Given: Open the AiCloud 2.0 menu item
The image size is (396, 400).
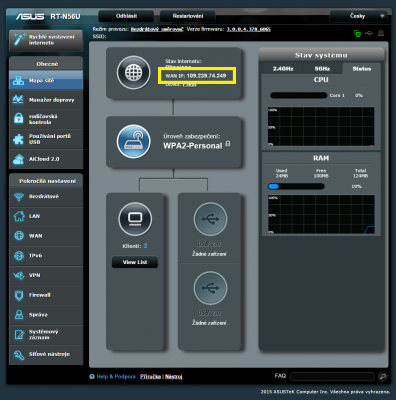Looking at the screenshot, I should (x=46, y=159).
